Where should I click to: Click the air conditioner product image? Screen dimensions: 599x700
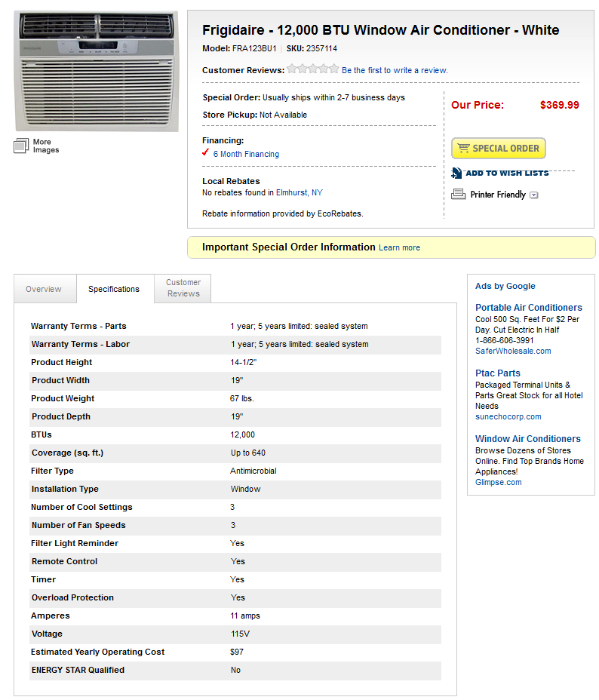point(97,72)
